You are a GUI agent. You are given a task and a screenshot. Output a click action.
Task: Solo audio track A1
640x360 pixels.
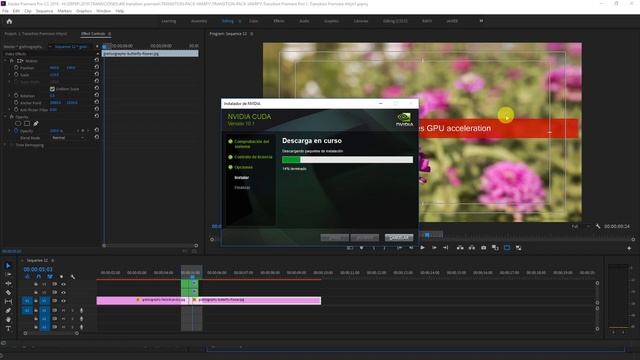(72, 311)
